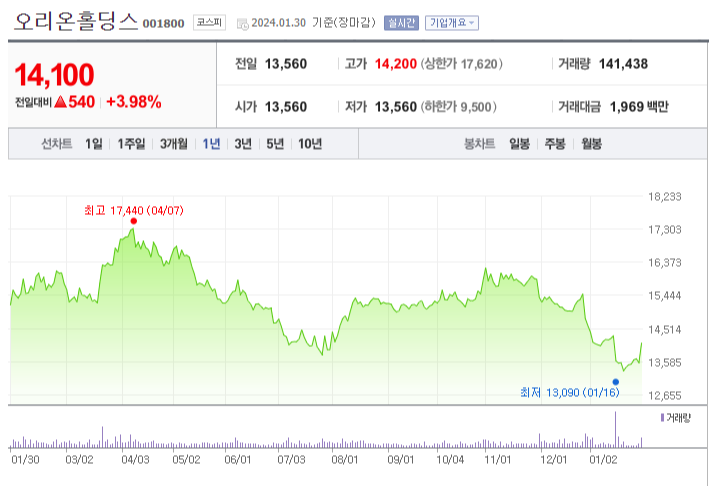Switch to 월봉 candlestick chart
Image resolution: width=709 pixels, height=486 pixels.
591,144
